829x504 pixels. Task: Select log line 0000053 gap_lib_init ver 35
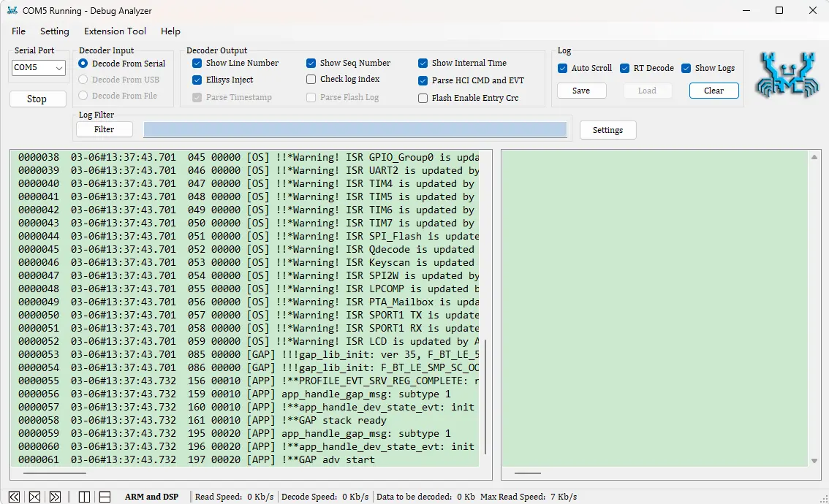[247, 354]
